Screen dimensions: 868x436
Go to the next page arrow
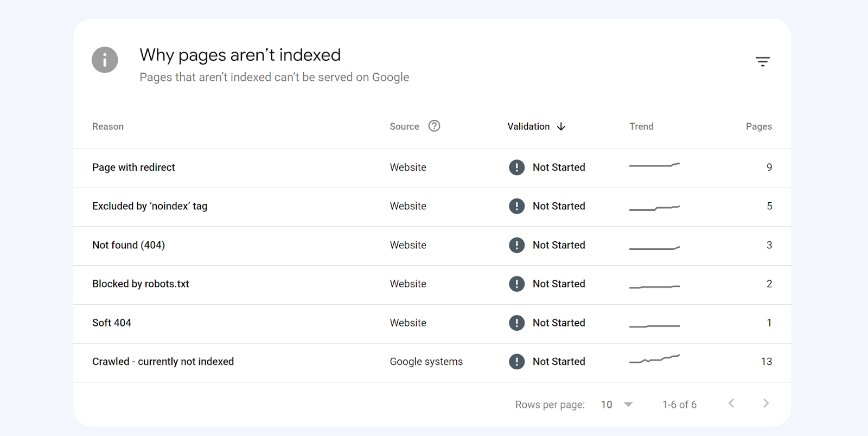point(765,403)
